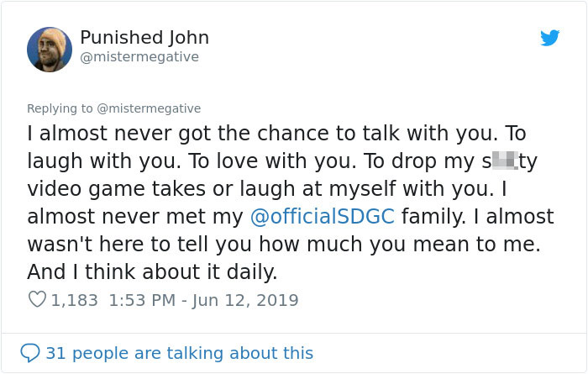The height and width of the screenshot is (374, 588).
Task: Click the display name Punished John
Action: tap(144, 38)
